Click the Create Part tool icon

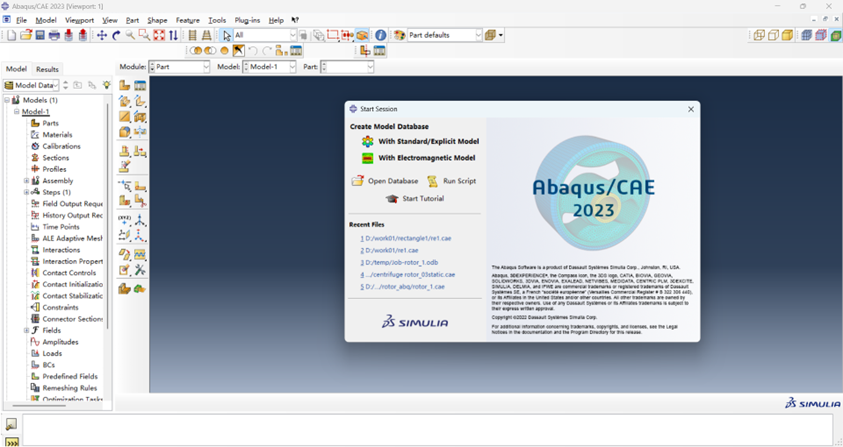tap(125, 86)
